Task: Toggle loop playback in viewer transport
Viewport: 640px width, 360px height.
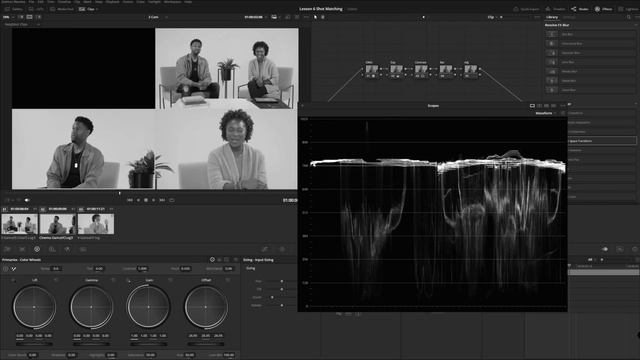Action: pyautogui.click(x=172, y=200)
